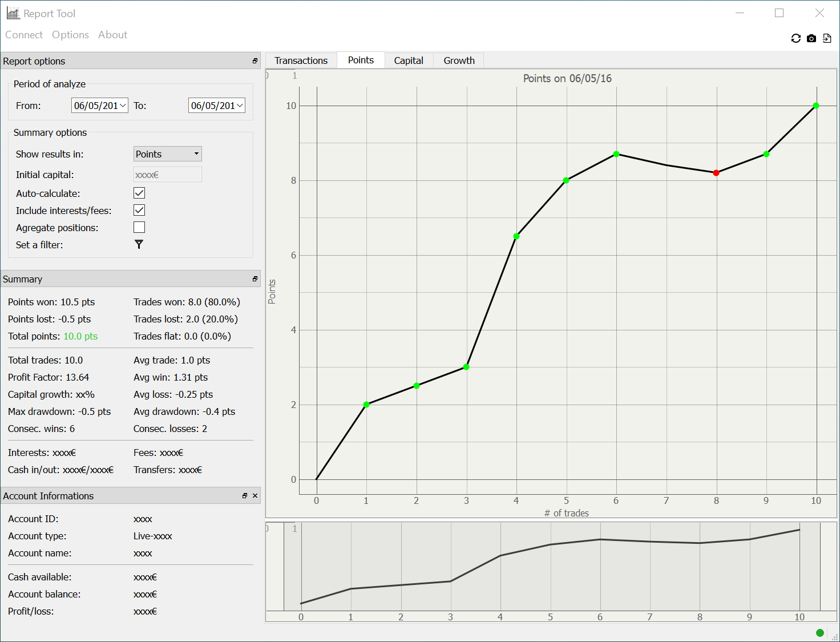
Task: Click the green marker for trade 6
Action: 616,154
